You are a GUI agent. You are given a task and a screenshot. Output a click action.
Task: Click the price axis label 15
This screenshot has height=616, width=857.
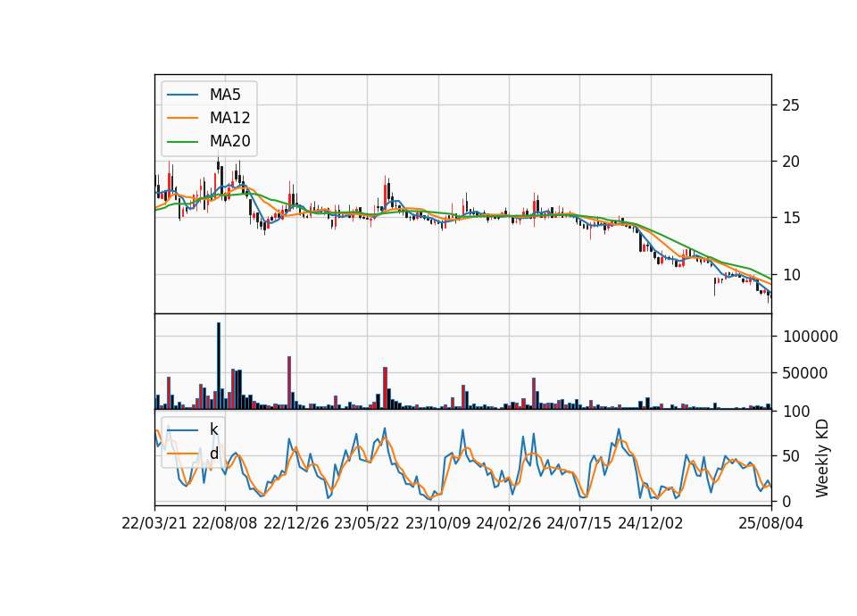pos(790,218)
